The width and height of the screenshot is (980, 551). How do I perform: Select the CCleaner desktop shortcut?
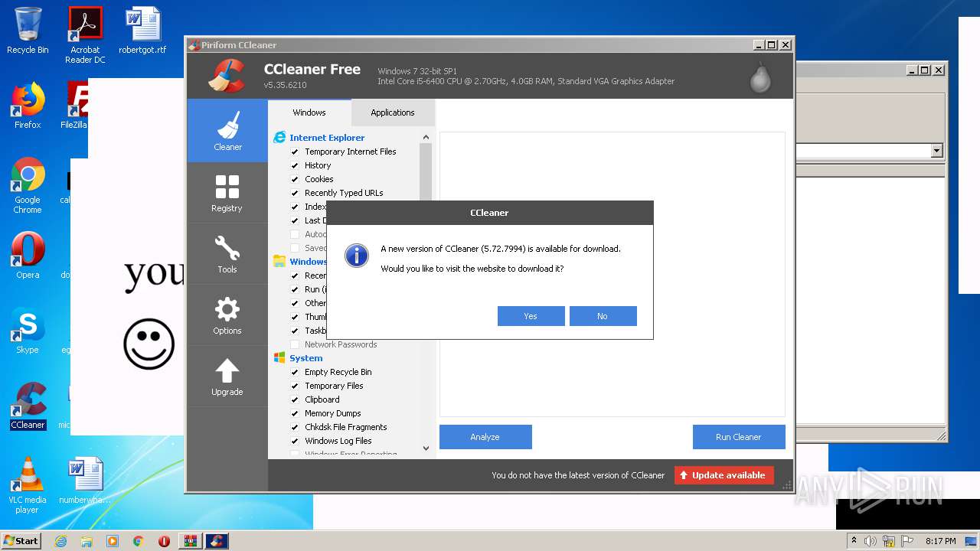pyautogui.click(x=28, y=406)
